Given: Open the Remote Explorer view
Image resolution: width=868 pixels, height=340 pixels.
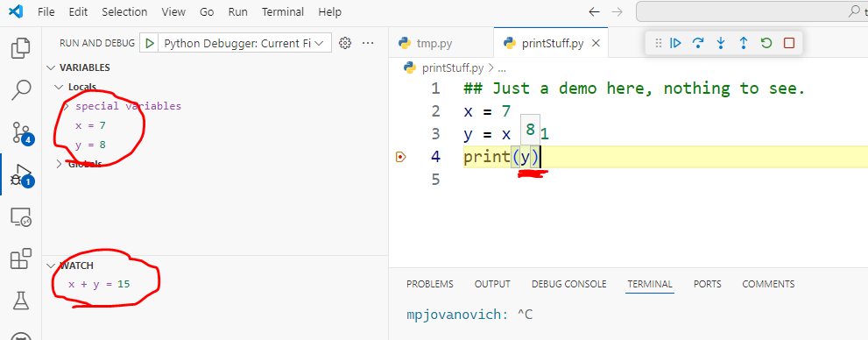Looking at the screenshot, I should [x=21, y=217].
